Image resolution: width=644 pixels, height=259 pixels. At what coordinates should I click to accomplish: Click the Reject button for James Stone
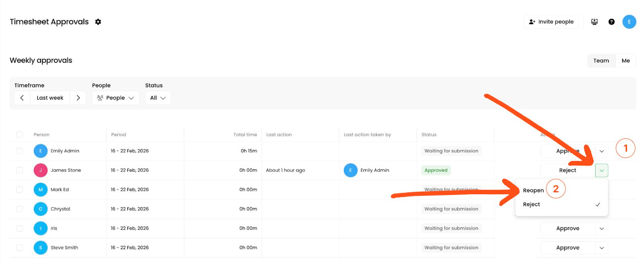567,170
